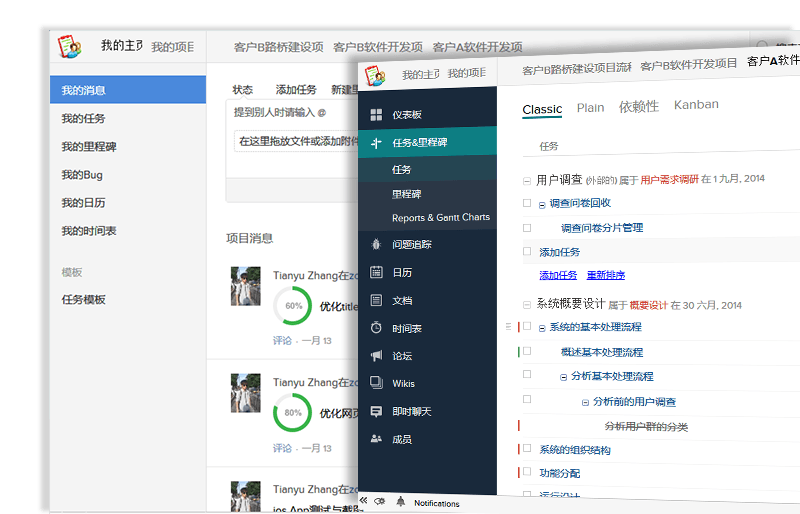Click the 成员 members icon
800x514 pixels.
coord(376,439)
